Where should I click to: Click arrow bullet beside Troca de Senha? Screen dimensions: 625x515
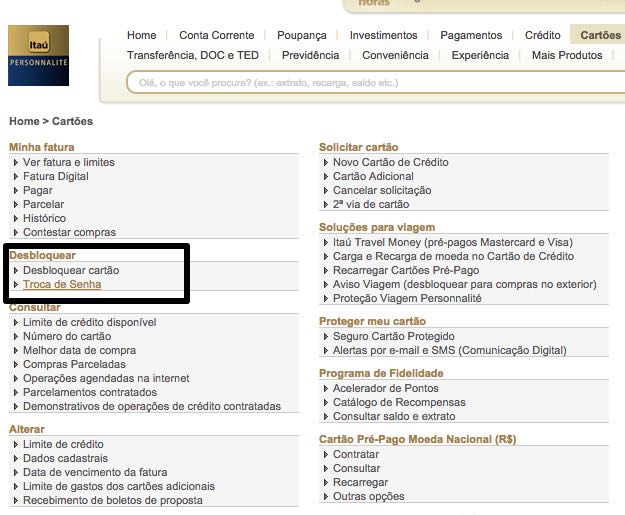(x=16, y=284)
